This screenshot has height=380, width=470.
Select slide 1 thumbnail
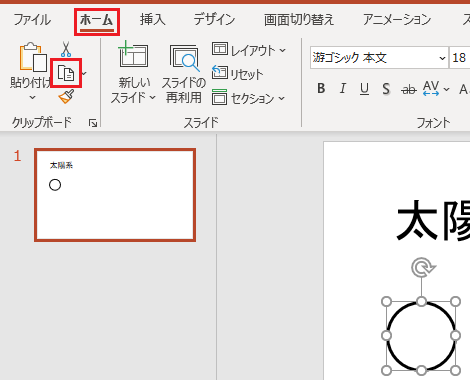[115, 195]
